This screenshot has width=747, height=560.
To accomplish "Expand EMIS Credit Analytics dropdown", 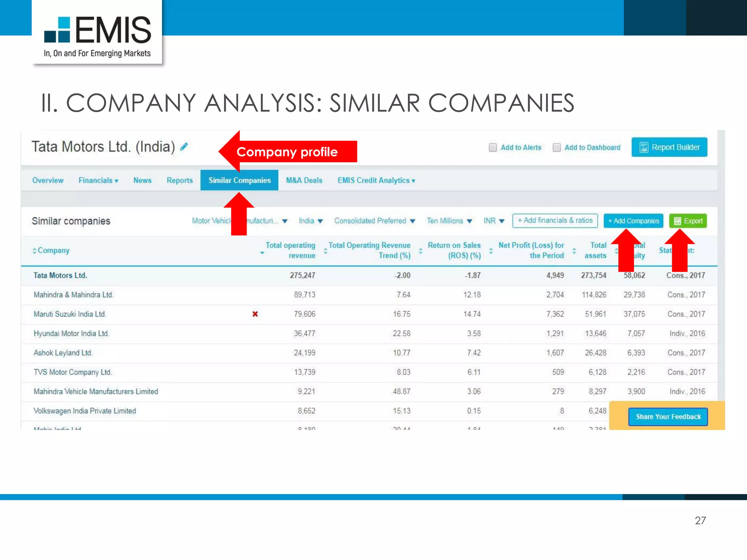I will tap(376, 180).
